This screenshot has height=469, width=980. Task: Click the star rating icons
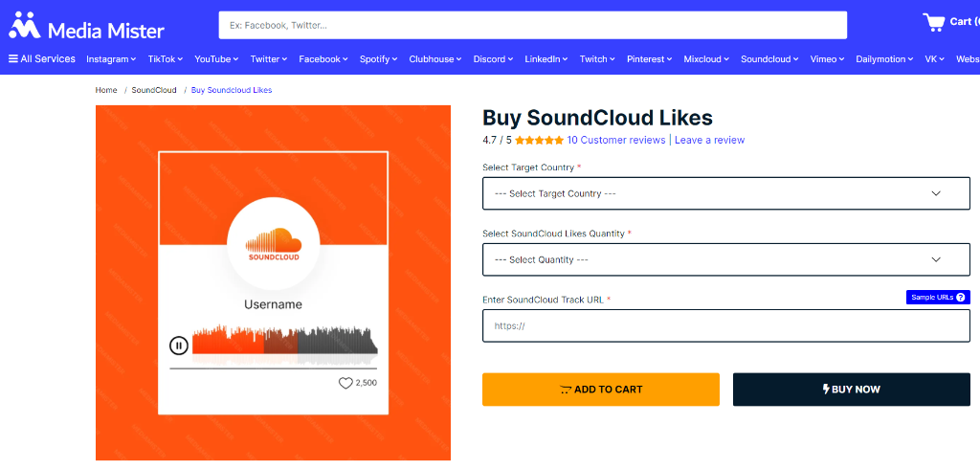[x=540, y=140]
